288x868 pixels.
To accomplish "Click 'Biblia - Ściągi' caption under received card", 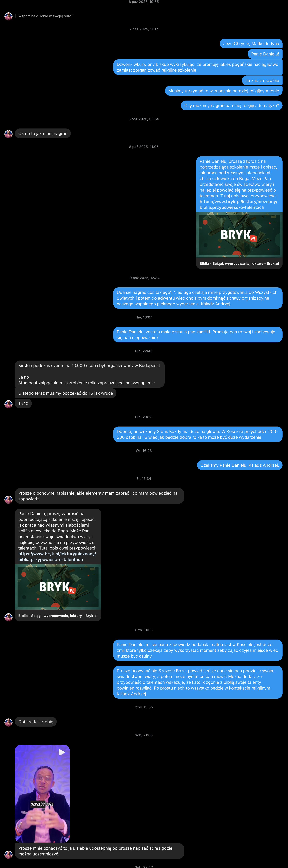I will pyautogui.click(x=58, y=616).
